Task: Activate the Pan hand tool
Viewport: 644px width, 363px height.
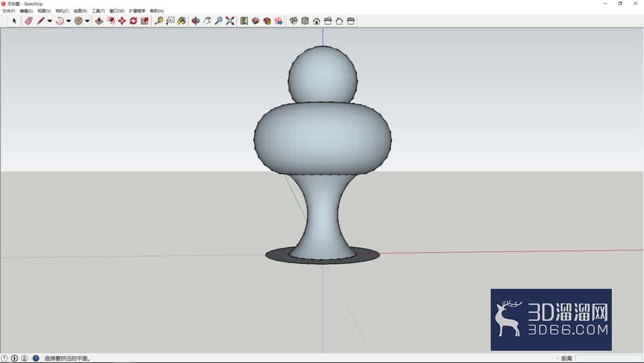Action: 207,21
